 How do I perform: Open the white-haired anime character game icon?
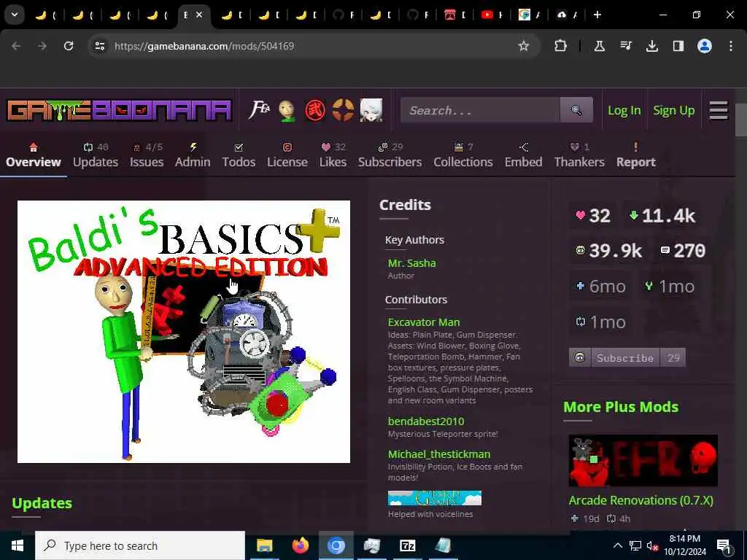point(371,111)
